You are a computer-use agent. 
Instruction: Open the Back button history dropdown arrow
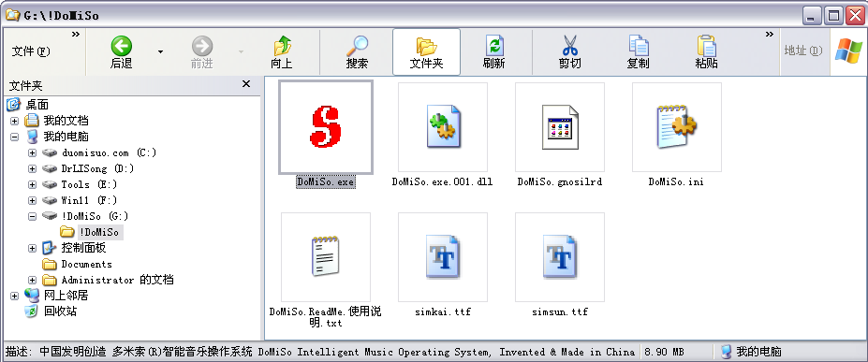[x=160, y=52]
